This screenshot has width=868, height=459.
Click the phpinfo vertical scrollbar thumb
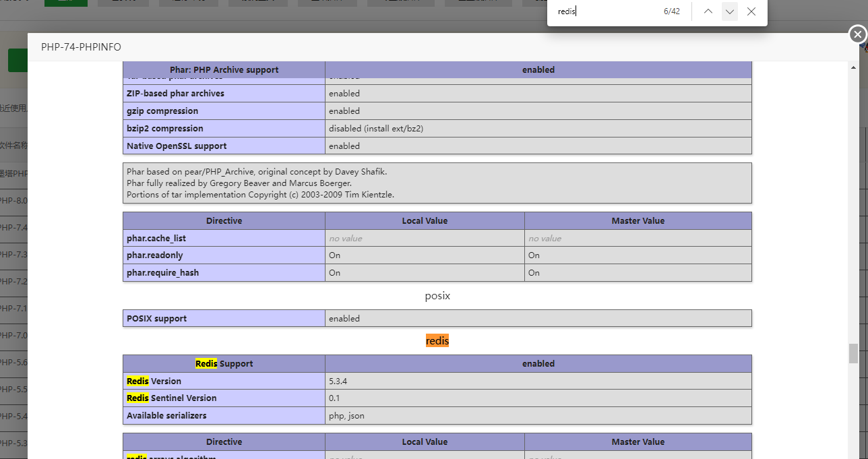pos(853,353)
